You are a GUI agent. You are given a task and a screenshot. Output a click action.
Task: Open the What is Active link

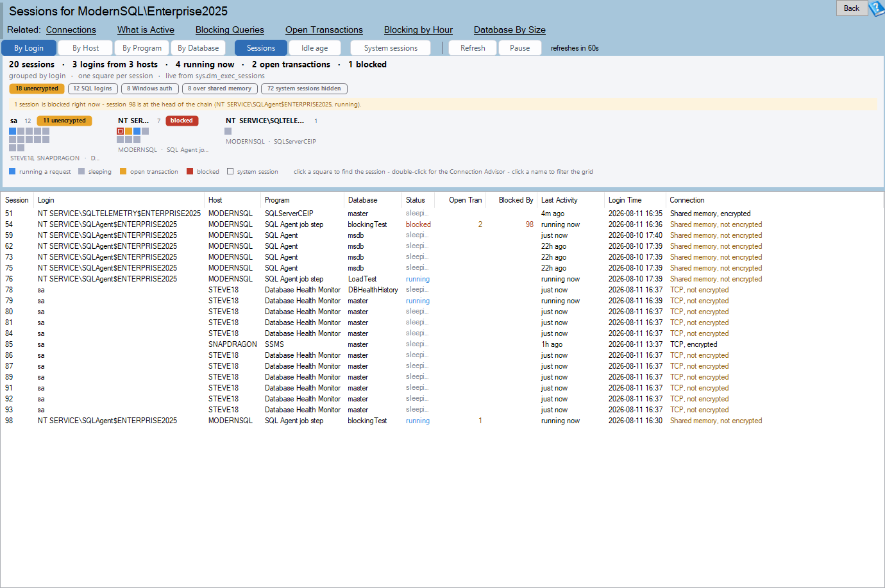coord(146,29)
